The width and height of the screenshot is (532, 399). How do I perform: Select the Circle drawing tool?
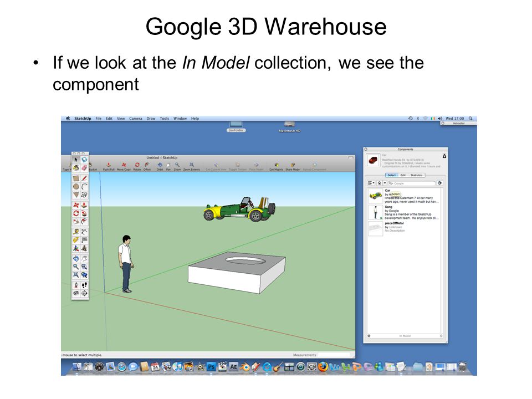(76, 187)
